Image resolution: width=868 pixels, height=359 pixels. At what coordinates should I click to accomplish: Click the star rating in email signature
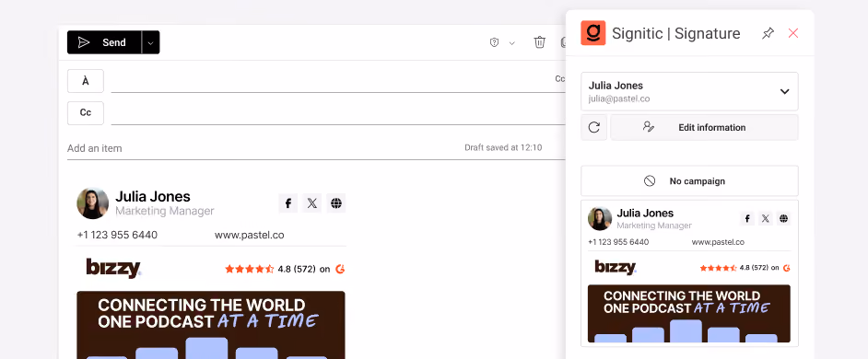[249, 270]
